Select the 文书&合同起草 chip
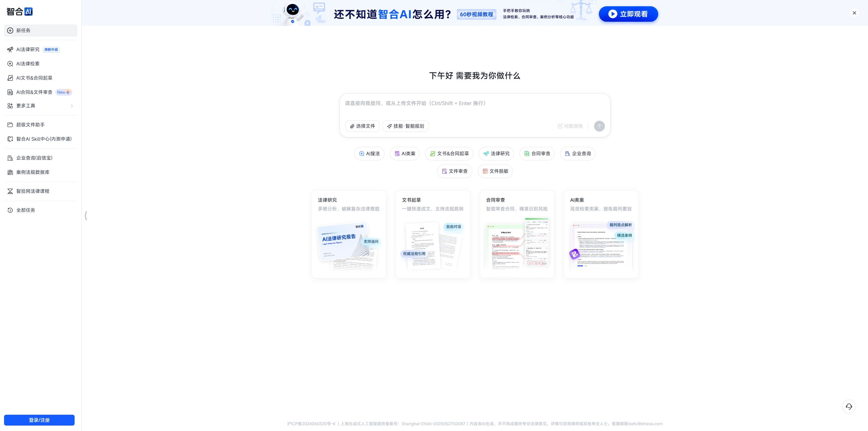Image resolution: width=868 pixels, height=431 pixels. pyautogui.click(x=449, y=154)
